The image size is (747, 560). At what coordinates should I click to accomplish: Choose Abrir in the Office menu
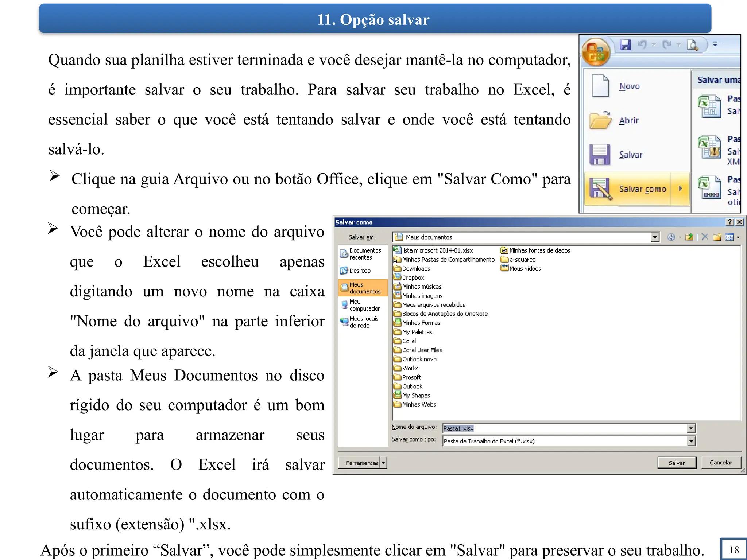pos(637,120)
